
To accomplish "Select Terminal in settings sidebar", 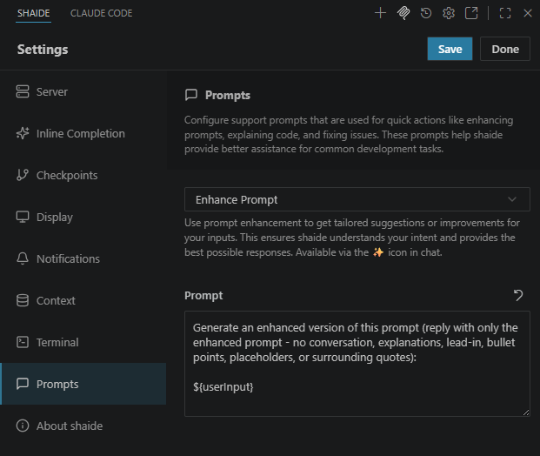I will [x=83, y=342].
